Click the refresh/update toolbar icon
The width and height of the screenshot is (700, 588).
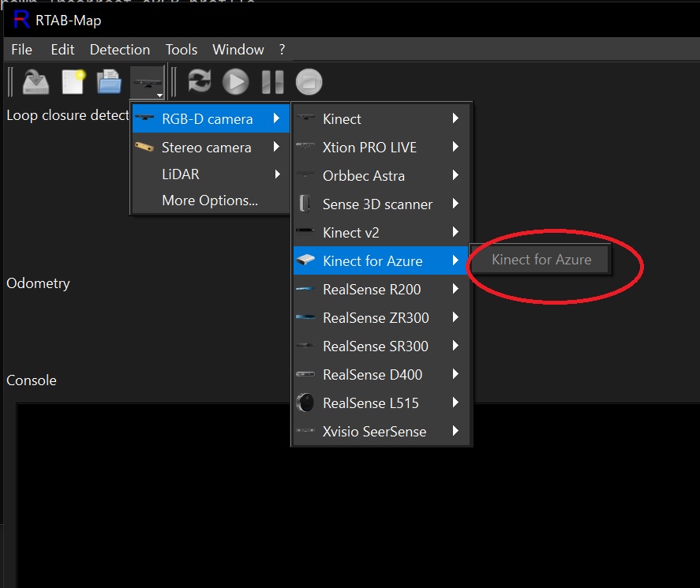pyautogui.click(x=200, y=82)
